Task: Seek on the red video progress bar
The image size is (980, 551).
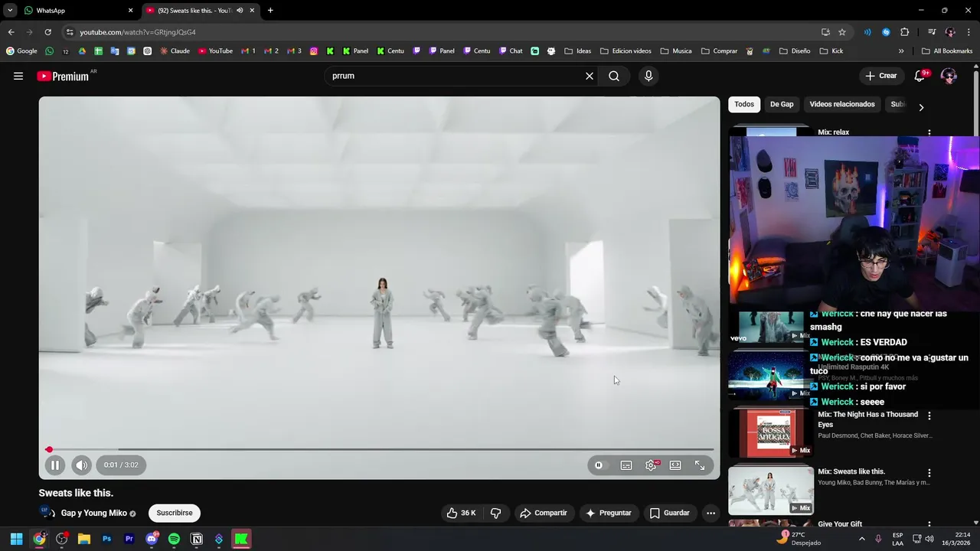Action: pyautogui.click(x=380, y=449)
